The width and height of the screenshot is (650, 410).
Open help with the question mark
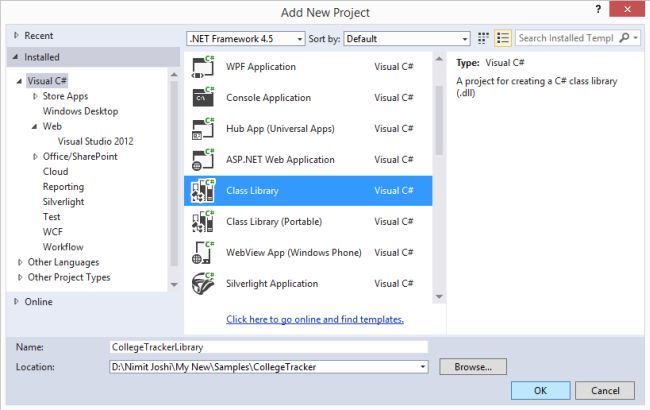(598, 9)
